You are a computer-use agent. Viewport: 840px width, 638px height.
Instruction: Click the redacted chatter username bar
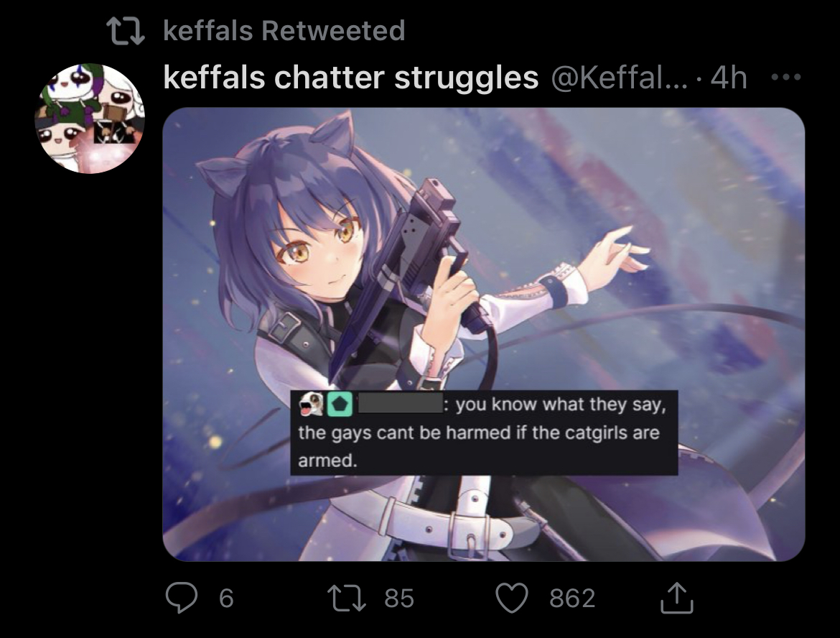[400, 404]
